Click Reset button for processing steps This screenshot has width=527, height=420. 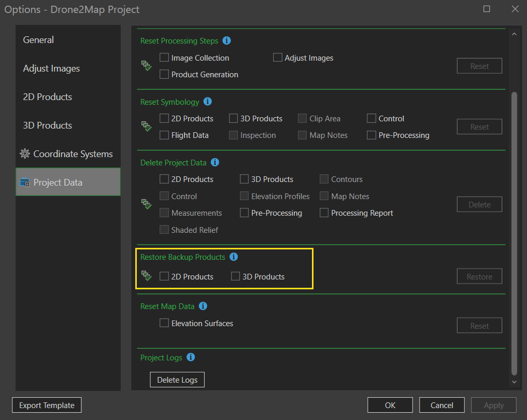pos(479,66)
